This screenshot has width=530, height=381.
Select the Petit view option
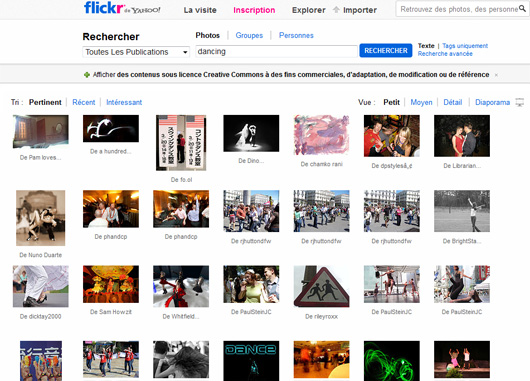[x=391, y=102]
